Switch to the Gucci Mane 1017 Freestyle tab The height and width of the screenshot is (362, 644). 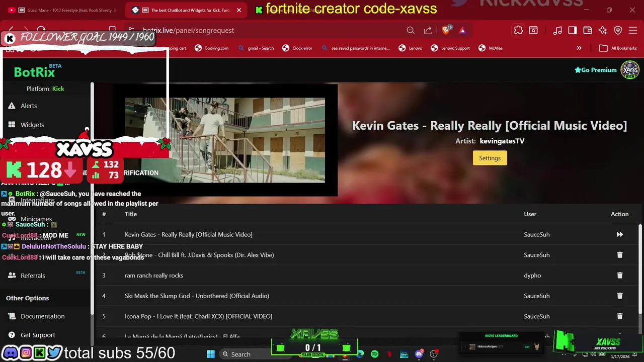coord(63,10)
